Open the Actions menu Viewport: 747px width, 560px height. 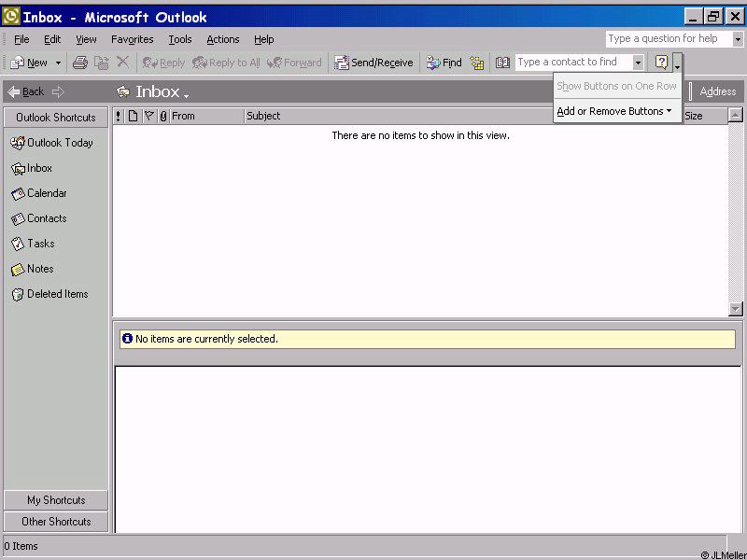click(223, 39)
